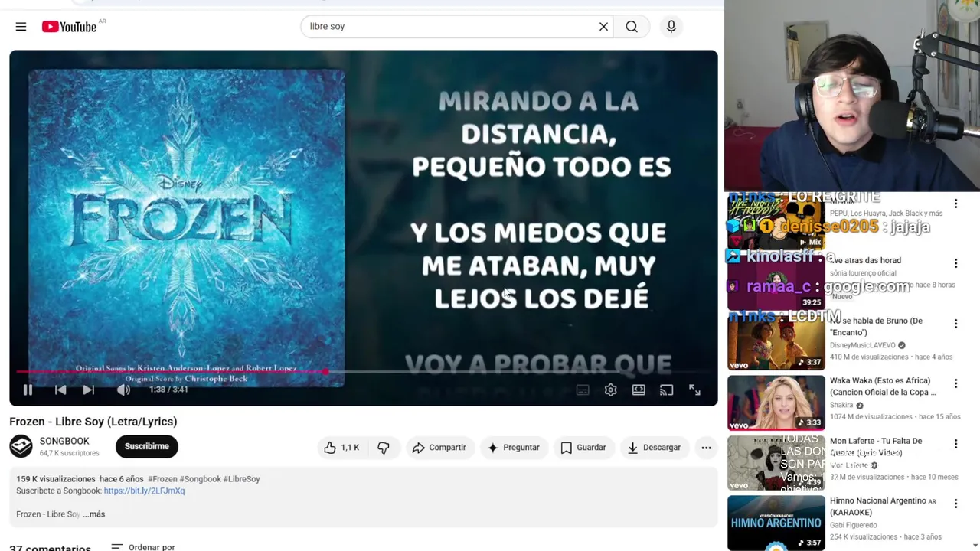Screen dimensions: 980x551
Task: Mute the video with the speaker icon
Action: pos(123,390)
